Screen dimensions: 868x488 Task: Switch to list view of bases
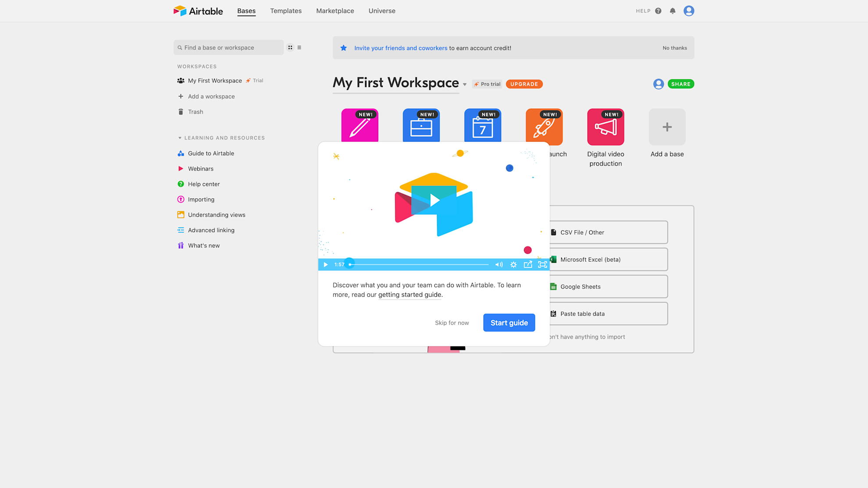click(x=299, y=48)
